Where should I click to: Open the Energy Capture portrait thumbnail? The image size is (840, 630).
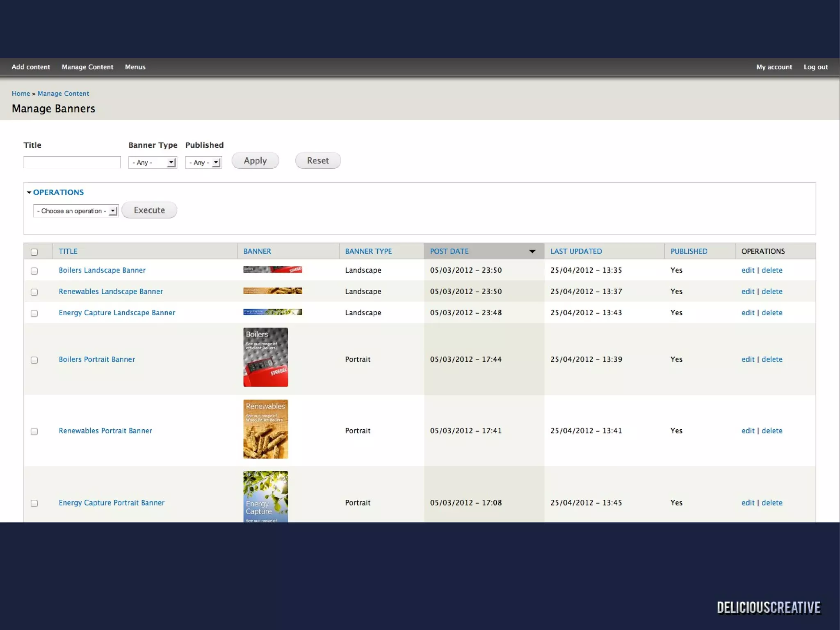[x=265, y=497]
